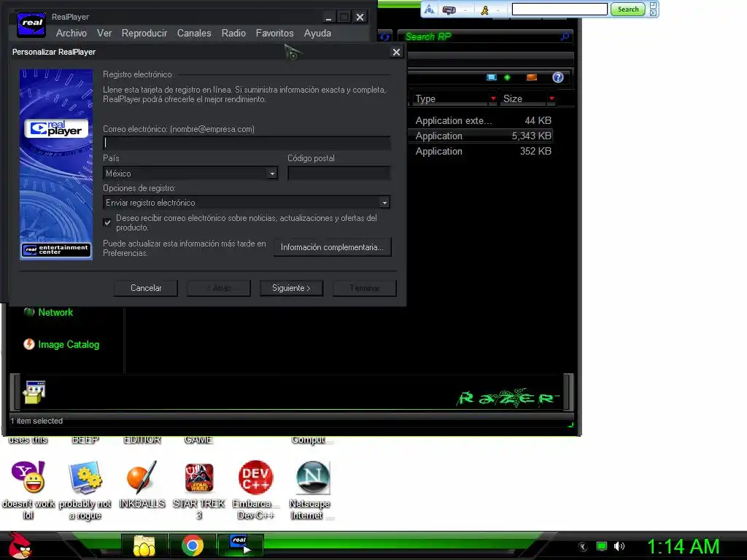Image resolution: width=747 pixels, height=560 pixels.
Task: Click the Angry Birds start button
Action: [20, 545]
